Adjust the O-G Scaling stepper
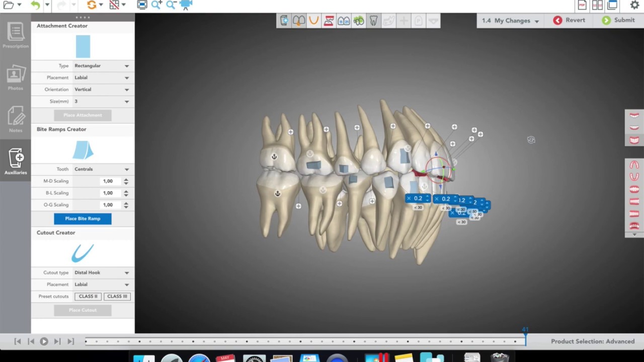The image size is (644, 362). (126, 205)
